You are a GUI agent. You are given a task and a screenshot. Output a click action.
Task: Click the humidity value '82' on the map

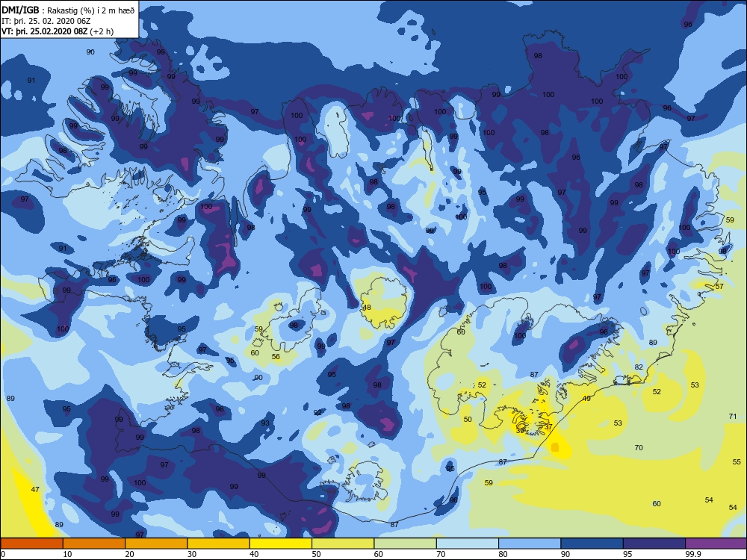tap(639, 367)
